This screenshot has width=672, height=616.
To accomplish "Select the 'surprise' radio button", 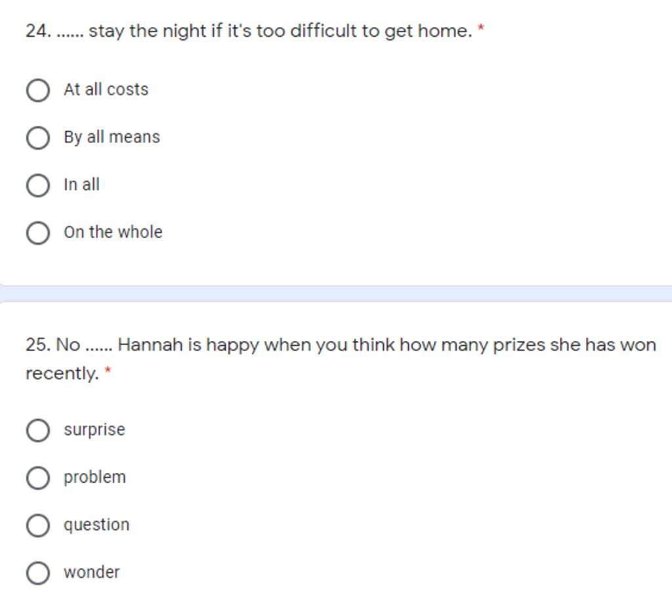I will [x=37, y=430].
